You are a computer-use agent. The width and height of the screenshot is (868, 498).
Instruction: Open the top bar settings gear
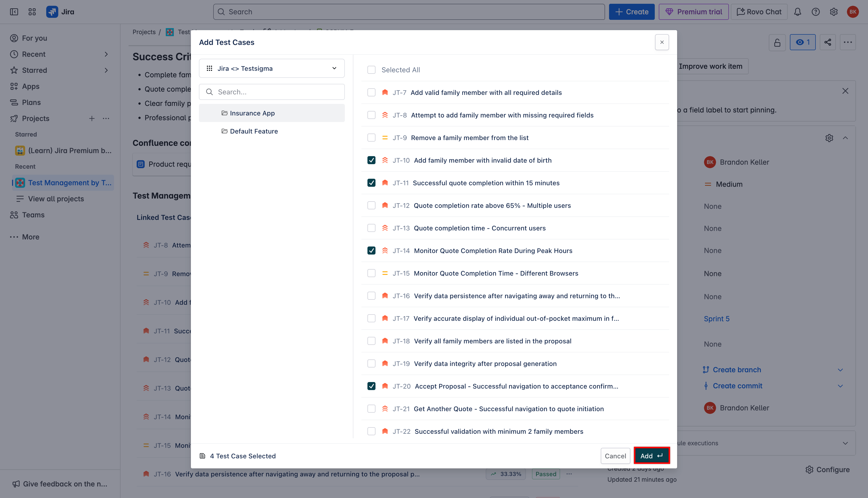pos(834,12)
